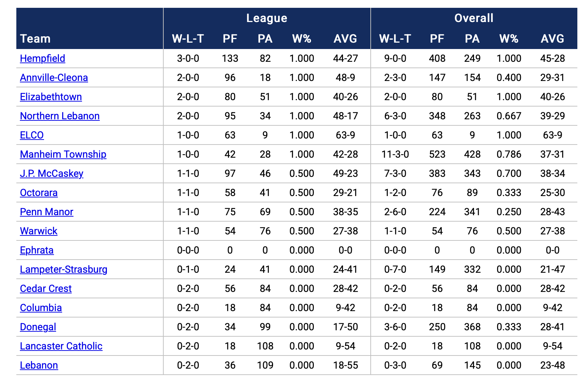Select the J.P. McCaskey link

[x=51, y=174]
